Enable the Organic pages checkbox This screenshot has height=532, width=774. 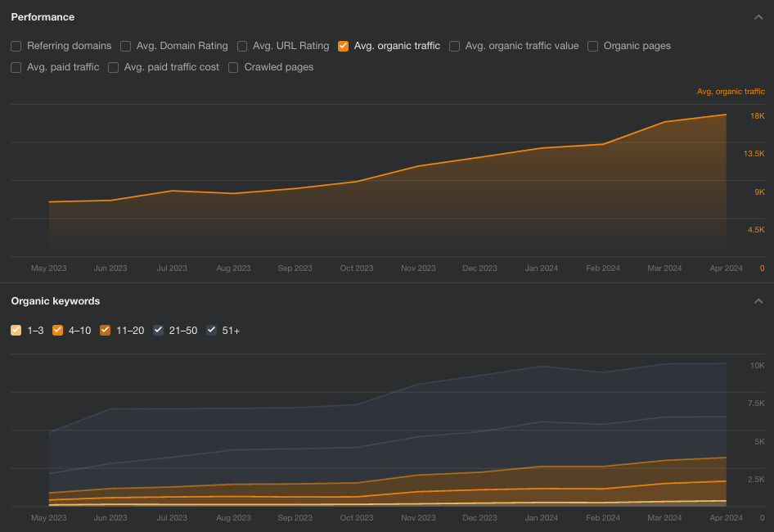593,46
